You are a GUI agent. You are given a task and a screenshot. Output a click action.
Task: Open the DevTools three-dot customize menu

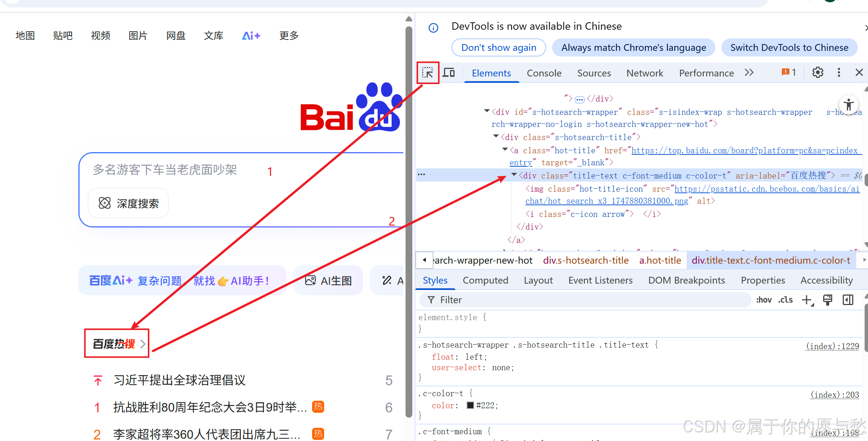coord(839,73)
